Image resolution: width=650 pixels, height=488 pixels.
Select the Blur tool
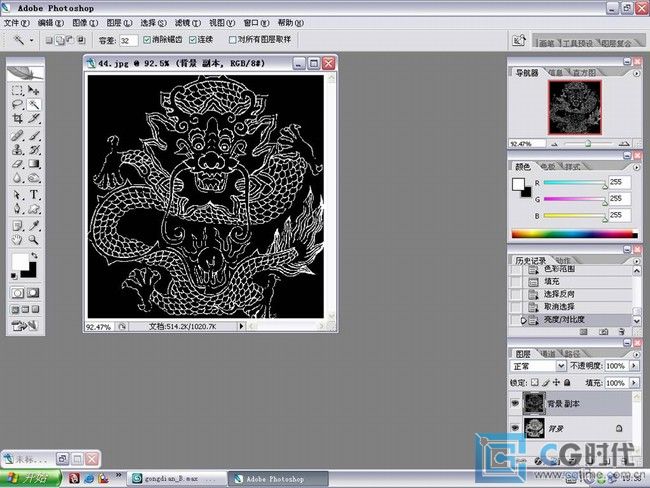tap(17, 178)
